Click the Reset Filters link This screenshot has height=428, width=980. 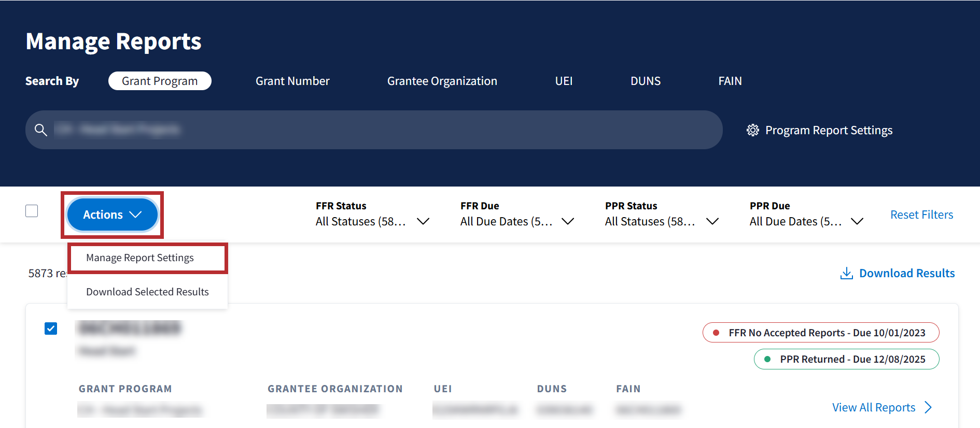pos(921,215)
